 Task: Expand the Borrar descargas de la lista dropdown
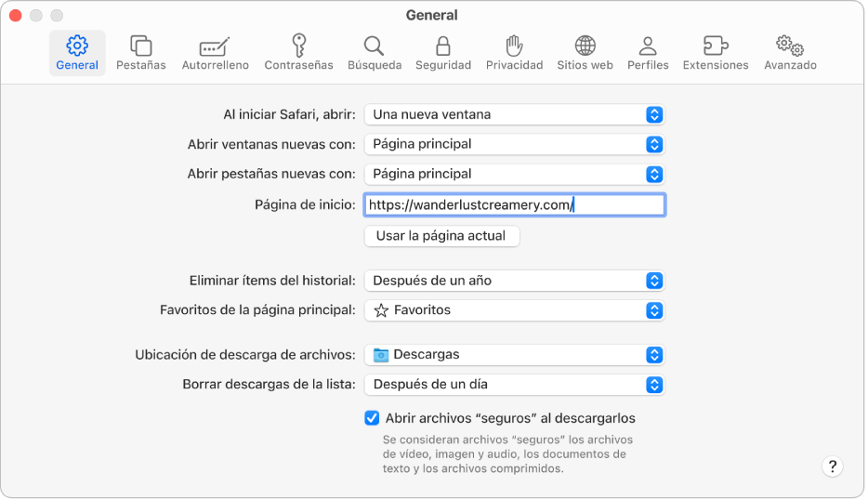pos(515,384)
